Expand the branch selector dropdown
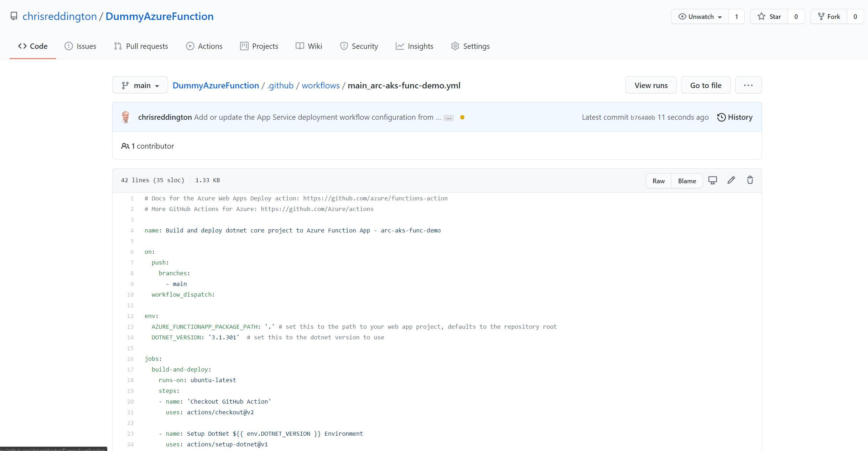The height and width of the screenshot is (451, 868). click(x=140, y=85)
